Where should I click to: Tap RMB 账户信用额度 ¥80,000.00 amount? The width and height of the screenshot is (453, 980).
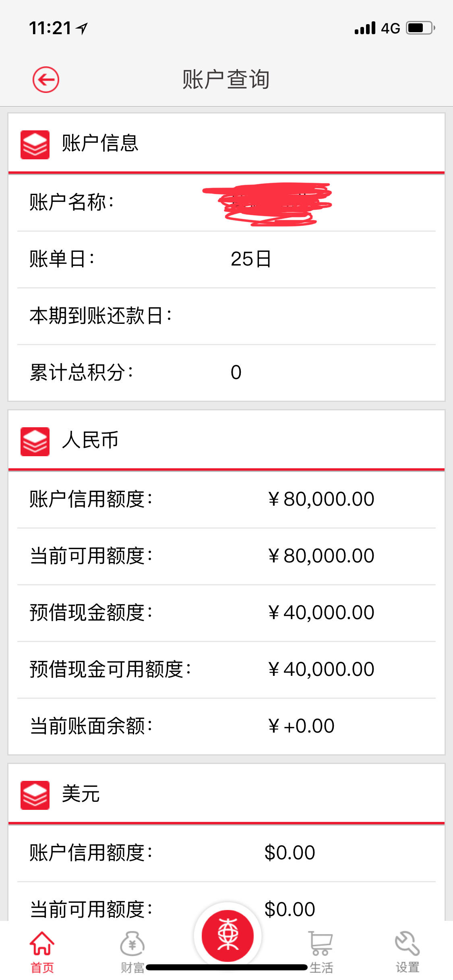click(321, 499)
